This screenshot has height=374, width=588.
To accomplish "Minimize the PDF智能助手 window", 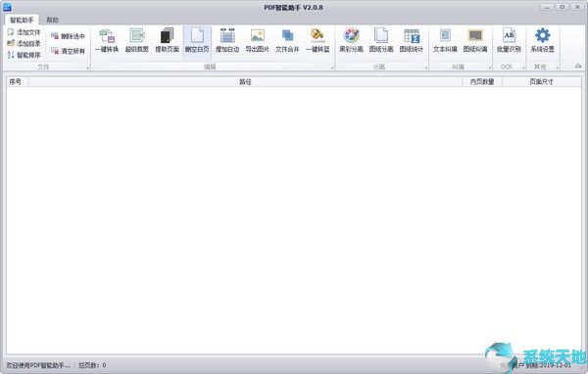I will [548, 7].
